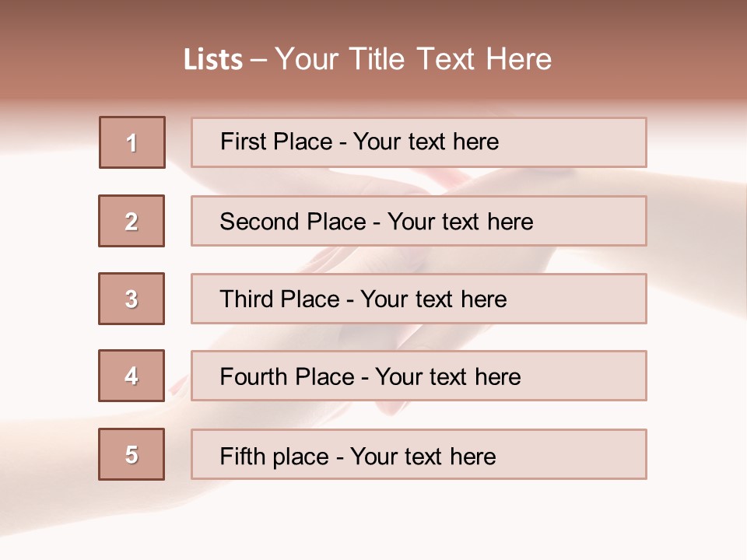The height and width of the screenshot is (560, 747).
Task: Click the words 'First Place'
Action: tap(276, 142)
